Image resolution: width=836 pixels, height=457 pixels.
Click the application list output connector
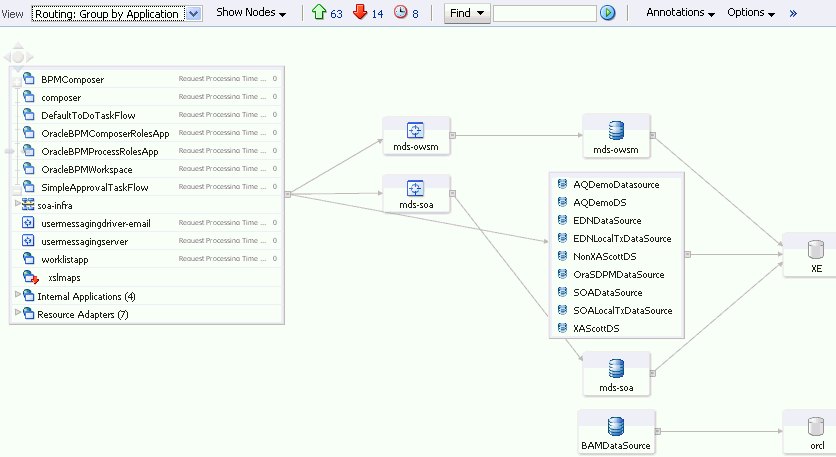pos(287,194)
